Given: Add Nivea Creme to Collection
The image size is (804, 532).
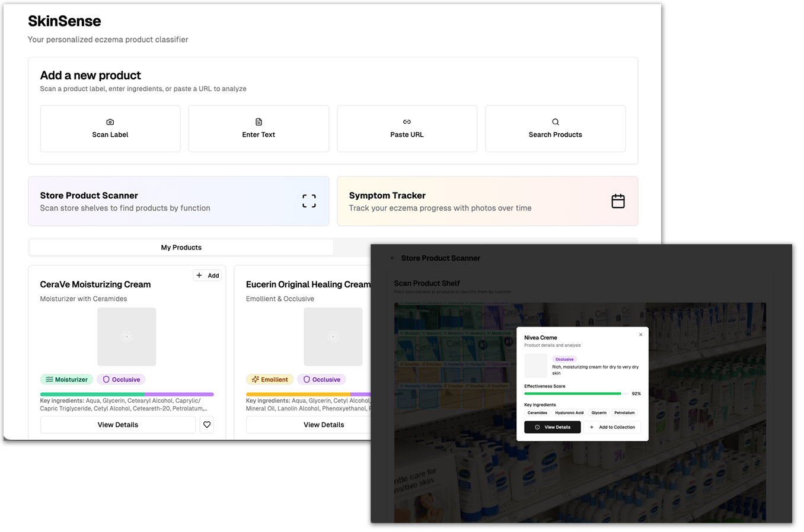Looking at the screenshot, I should click(x=612, y=427).
